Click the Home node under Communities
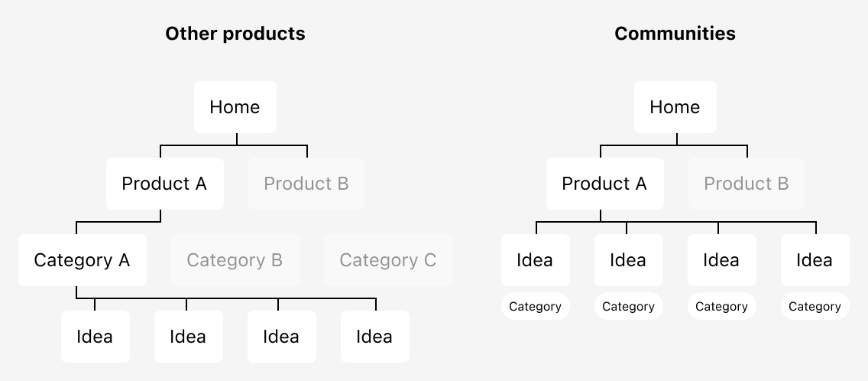868x381 pixels. pos(675,107)
